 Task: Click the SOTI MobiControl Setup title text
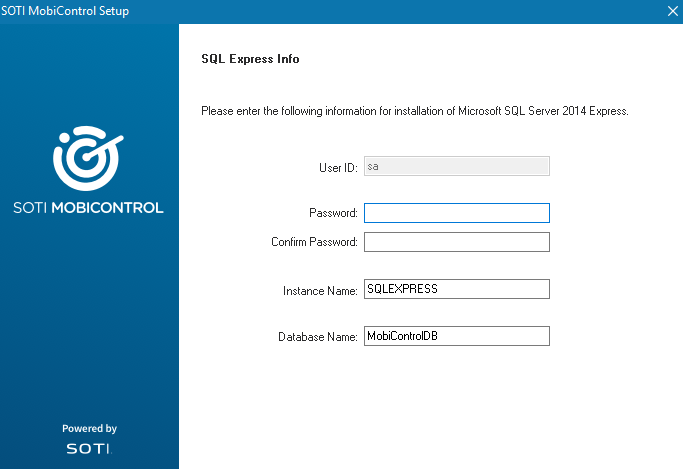point(64,11)
